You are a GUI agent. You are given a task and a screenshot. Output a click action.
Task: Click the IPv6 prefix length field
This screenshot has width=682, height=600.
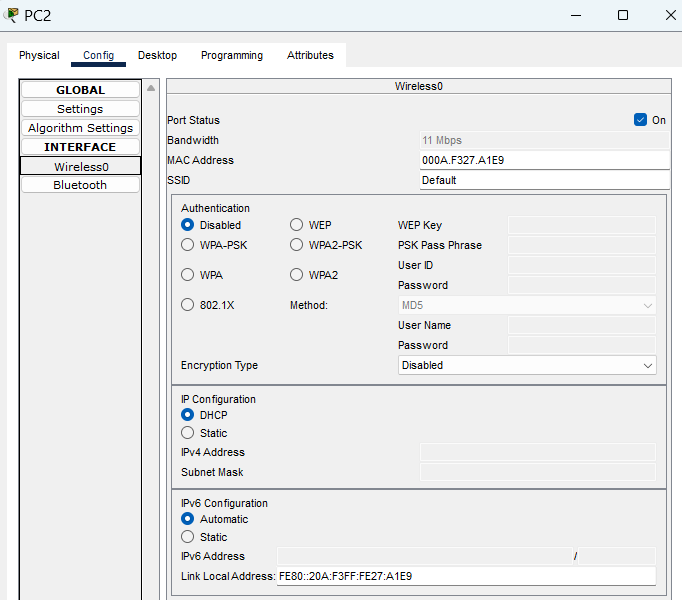tap(617, 556)
